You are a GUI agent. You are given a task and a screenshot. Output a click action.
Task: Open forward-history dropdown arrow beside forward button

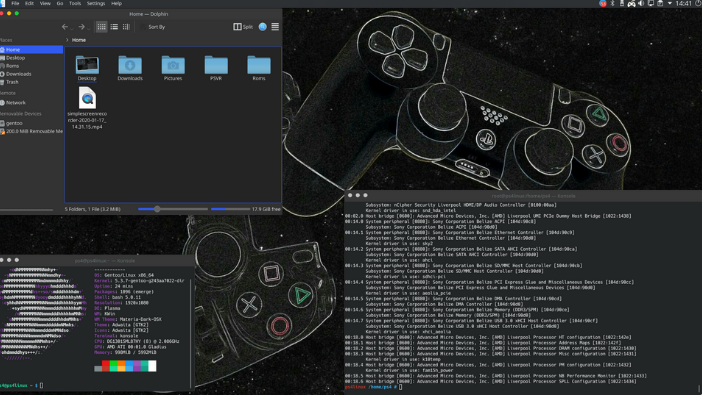pyautogui.click(x=89, y=28)
